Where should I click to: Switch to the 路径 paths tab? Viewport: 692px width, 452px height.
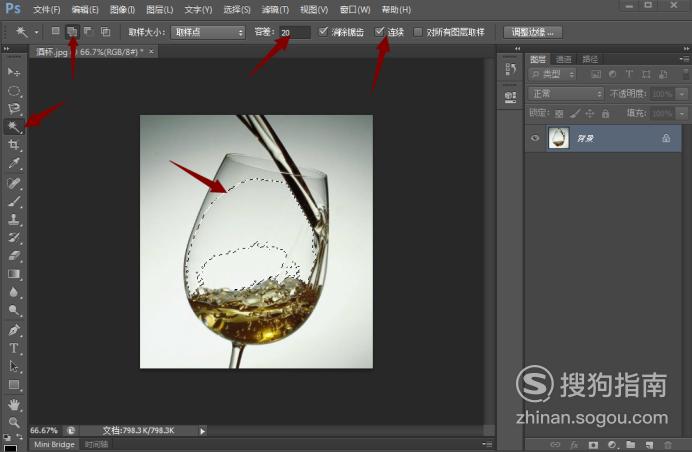(x=590, y=59)
